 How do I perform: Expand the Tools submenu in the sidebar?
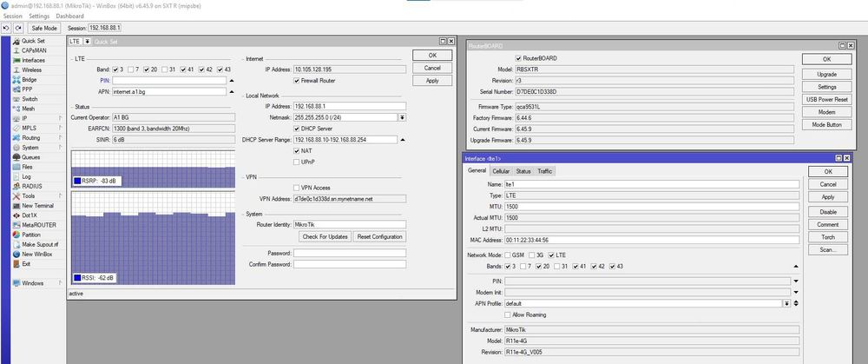tap(61, 196)
